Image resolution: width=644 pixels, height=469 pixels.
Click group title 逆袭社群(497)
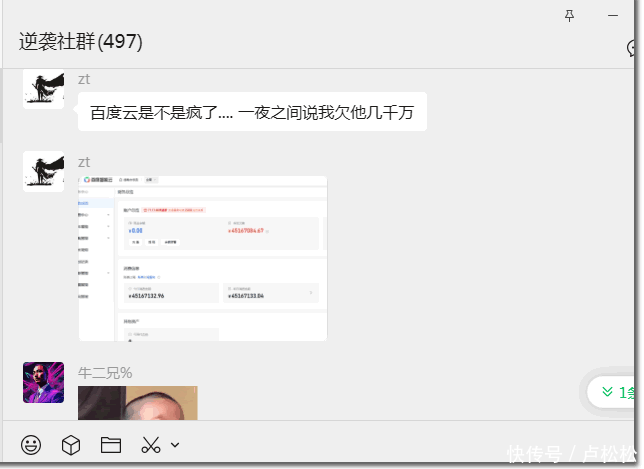click(81, 42)
